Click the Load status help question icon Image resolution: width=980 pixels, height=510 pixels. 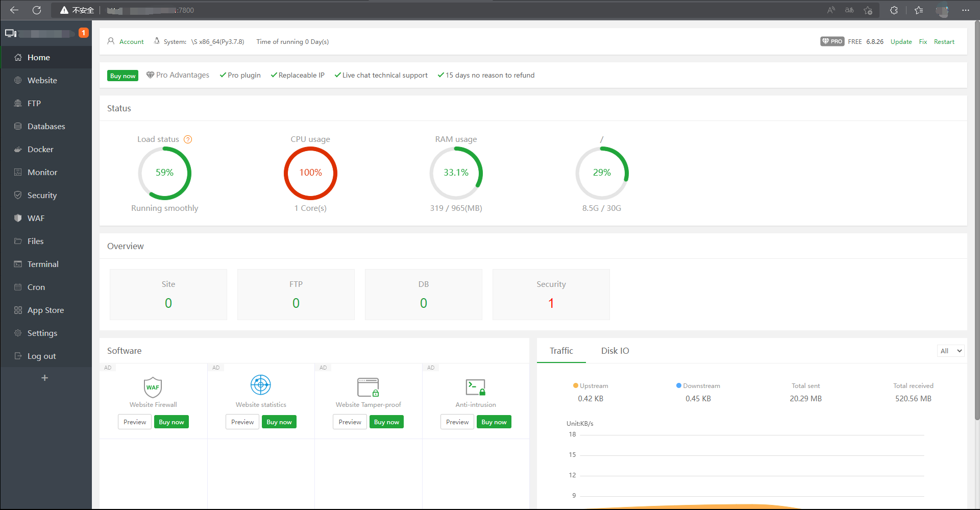tap(188, 139)
